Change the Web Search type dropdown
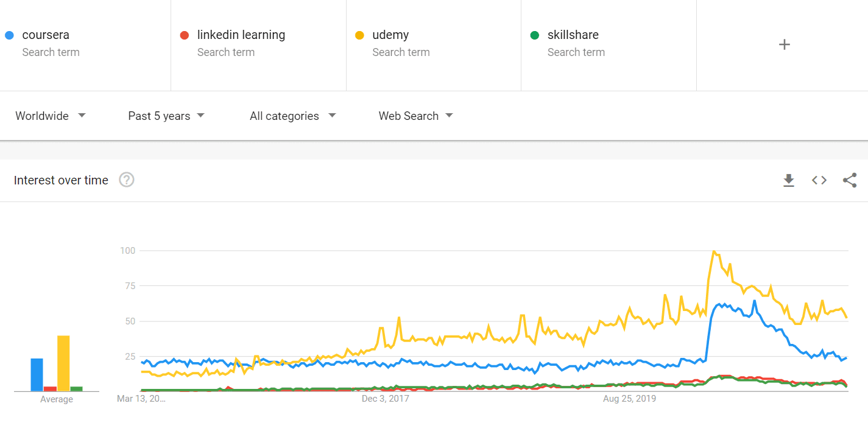The height and width of the screenshot is (437, 868). (416, 116)
